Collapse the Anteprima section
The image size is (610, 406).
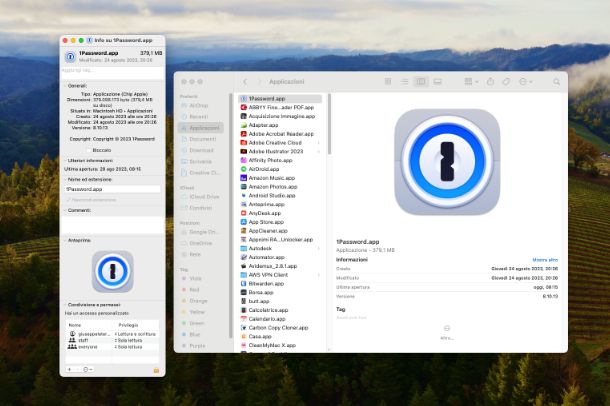point(65,239)
